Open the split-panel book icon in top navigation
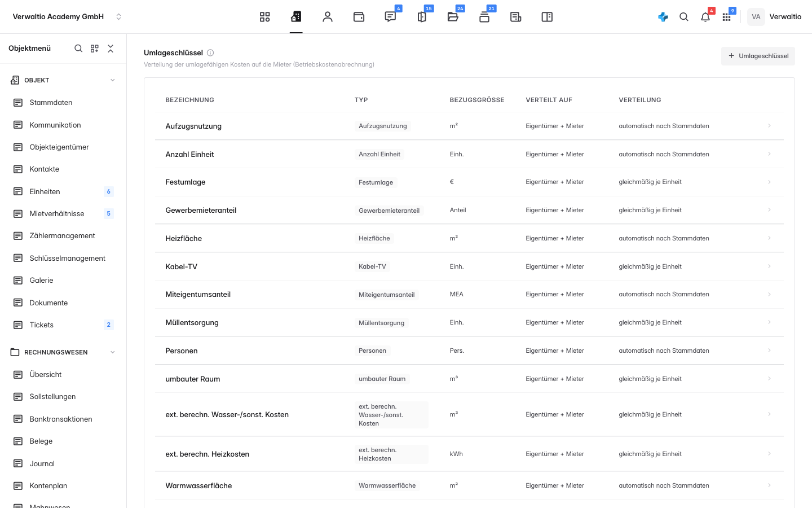The height and width of the screenshot is (508, 812). coord(547,17)
